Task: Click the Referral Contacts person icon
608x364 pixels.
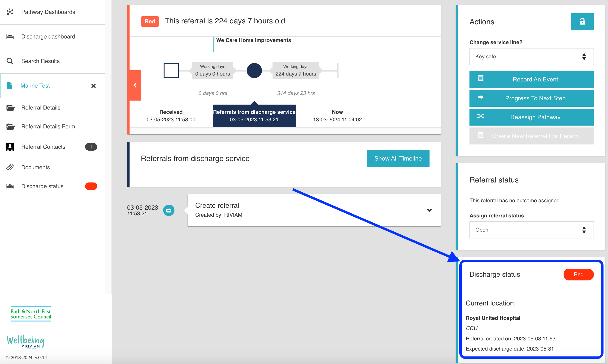Action: [10, 147]
